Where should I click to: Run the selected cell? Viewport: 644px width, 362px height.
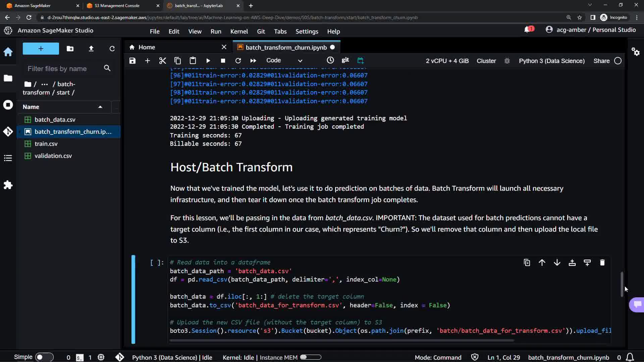click(x=208, y=61)
